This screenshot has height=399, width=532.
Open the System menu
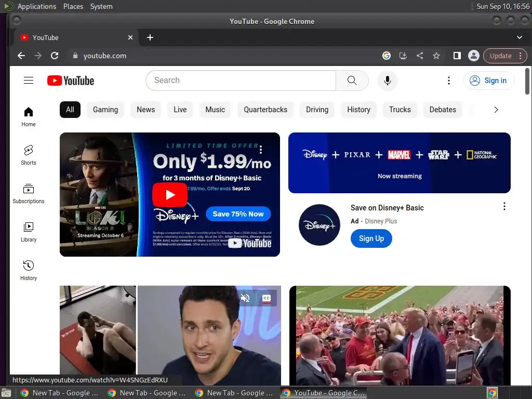click(101, 6)
